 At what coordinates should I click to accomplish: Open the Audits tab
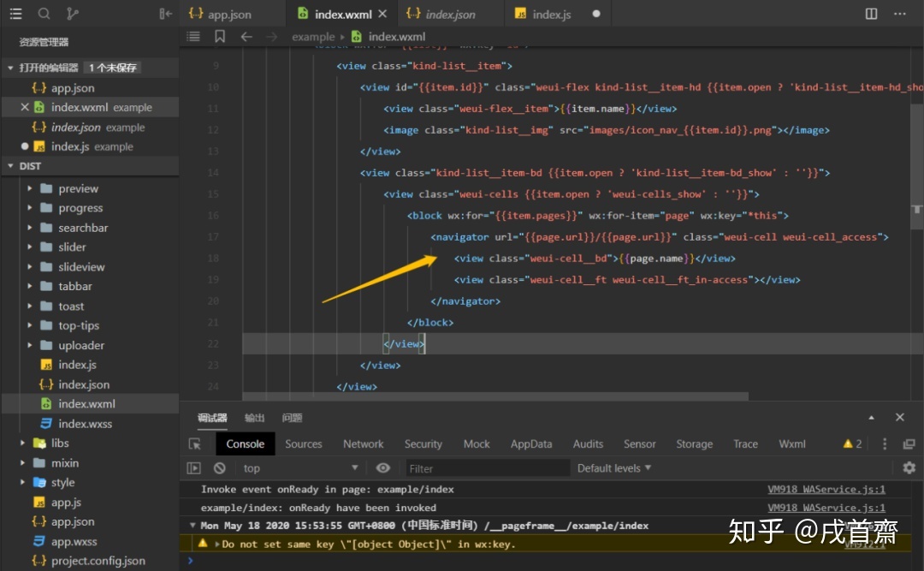588,444
